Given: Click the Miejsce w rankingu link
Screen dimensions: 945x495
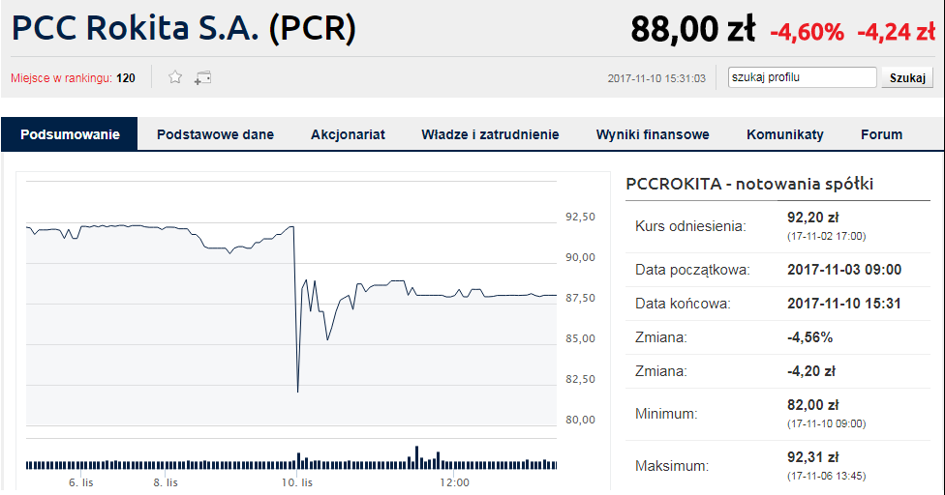Looking at the screenshot, I should [73, 78].
